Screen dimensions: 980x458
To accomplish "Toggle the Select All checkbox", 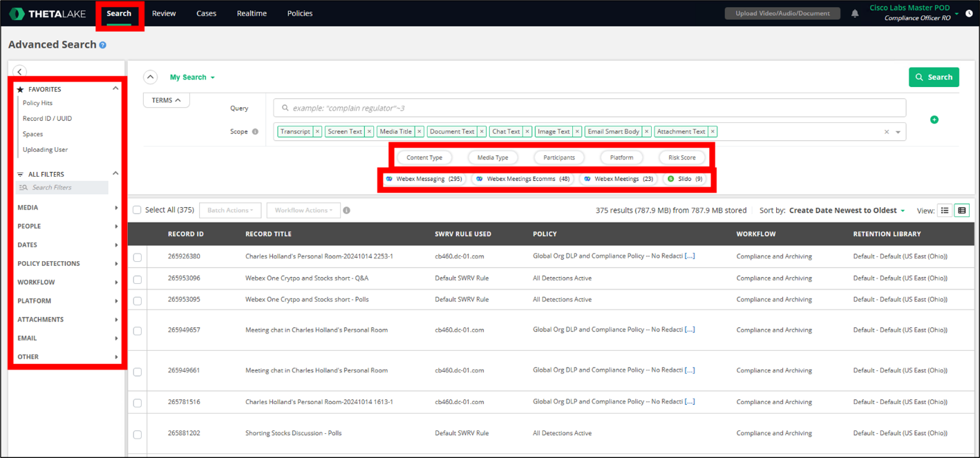I will pos(137,210).
